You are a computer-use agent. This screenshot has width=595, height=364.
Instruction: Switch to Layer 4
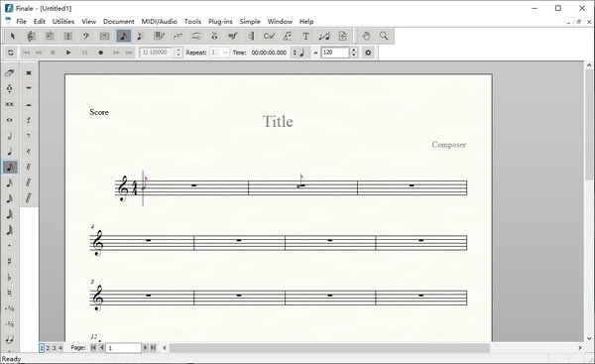click(59, 348)
